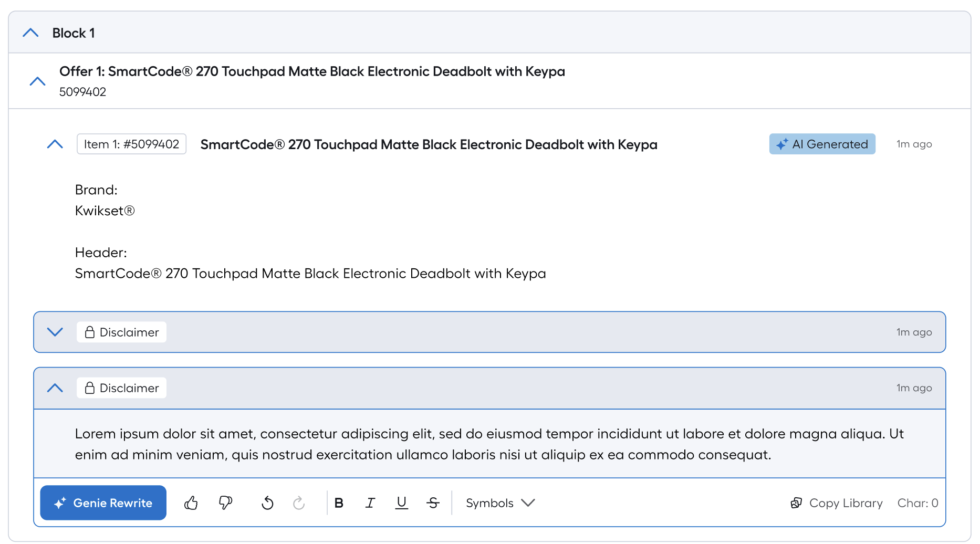Click the AI Generated sparkle icon
Image resolution: width=980 pixels, height=544 pixels.
[x=782, y=144]
